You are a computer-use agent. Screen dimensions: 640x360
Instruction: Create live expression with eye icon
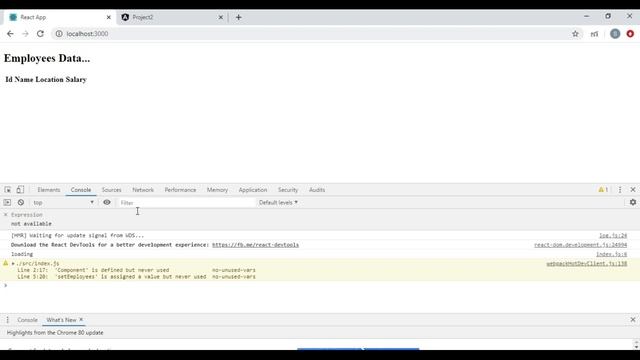click(x=107, y=202)
